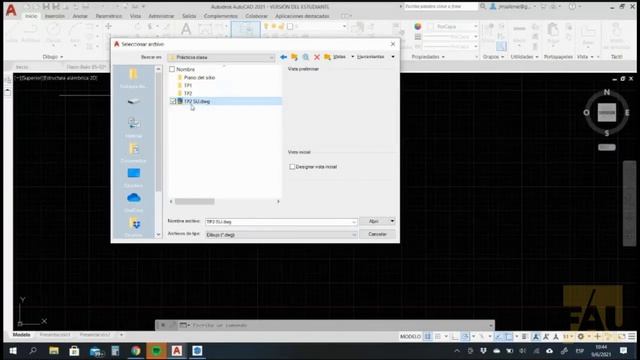This screenshot has height=360, width=640.
Task: Expand the Dibujo panel in ribbon
Action: (x=53, y=57)
